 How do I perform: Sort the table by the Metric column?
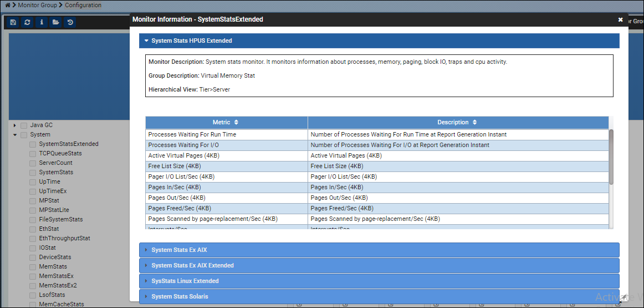226,122
